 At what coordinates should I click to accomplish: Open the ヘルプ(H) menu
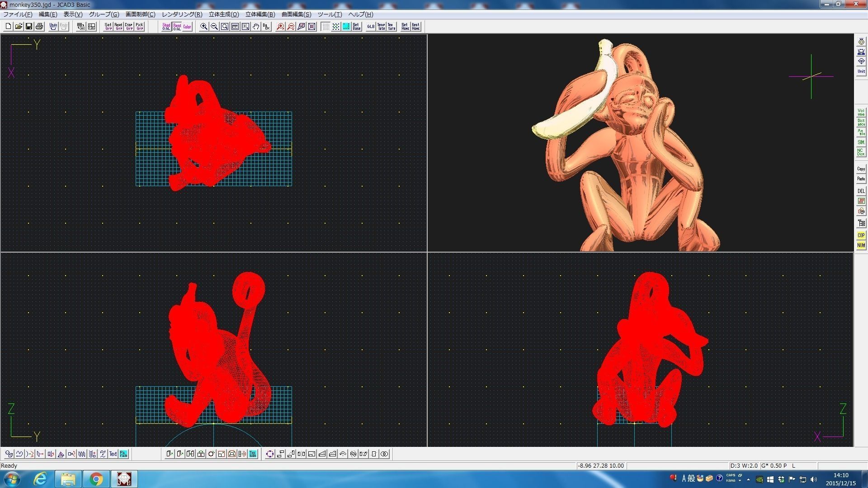[361, 14]
